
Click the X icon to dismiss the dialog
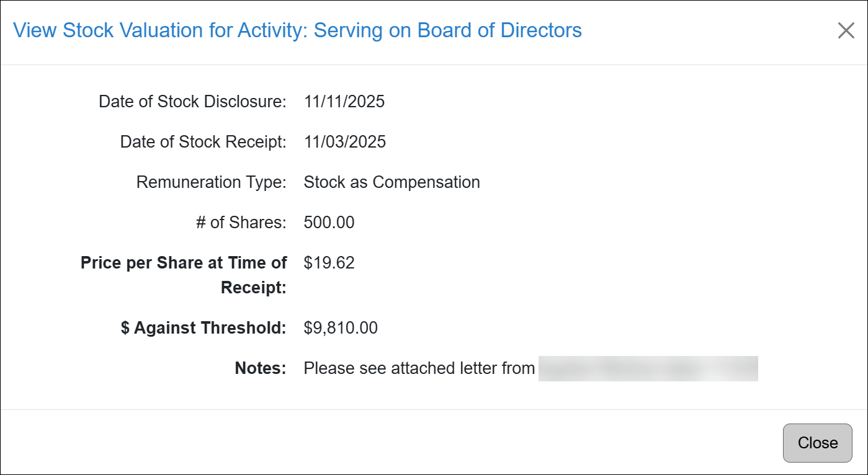tap(846, 30)
